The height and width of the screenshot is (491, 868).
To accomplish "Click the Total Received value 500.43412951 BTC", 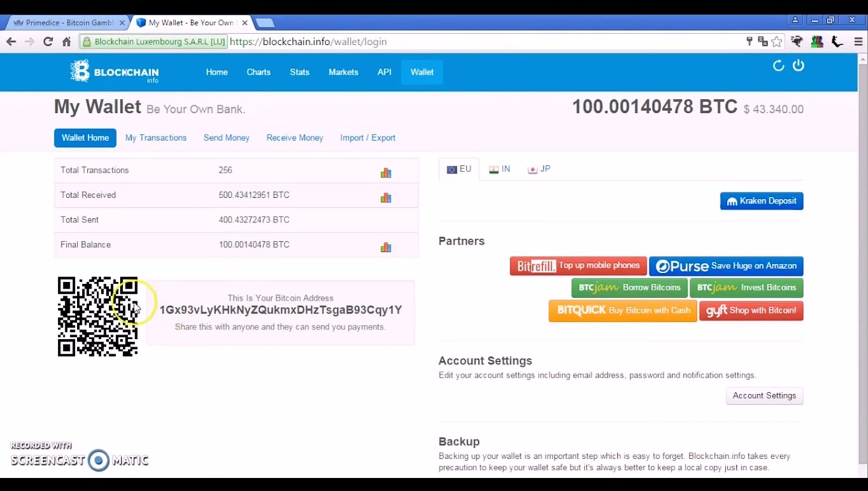I will (x=254, y=195).
